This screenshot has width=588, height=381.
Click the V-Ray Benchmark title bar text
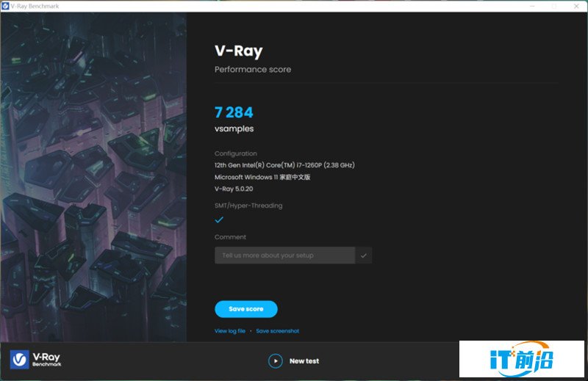pyautogui.click(x=35, y=6)
